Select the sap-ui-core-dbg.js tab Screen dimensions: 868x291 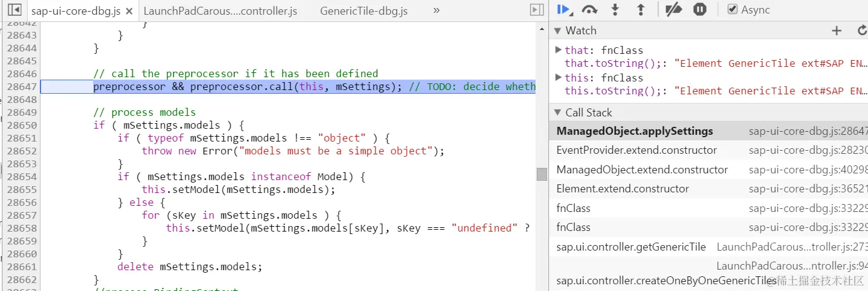tap(75, 11)
